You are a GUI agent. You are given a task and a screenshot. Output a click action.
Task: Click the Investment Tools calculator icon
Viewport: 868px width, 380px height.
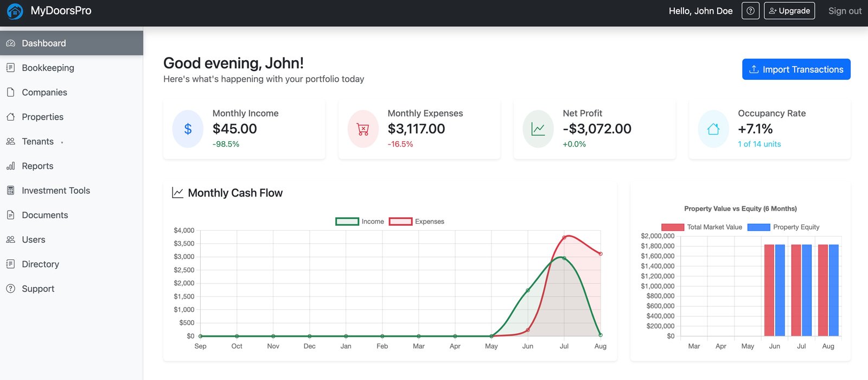click(10, 191)
